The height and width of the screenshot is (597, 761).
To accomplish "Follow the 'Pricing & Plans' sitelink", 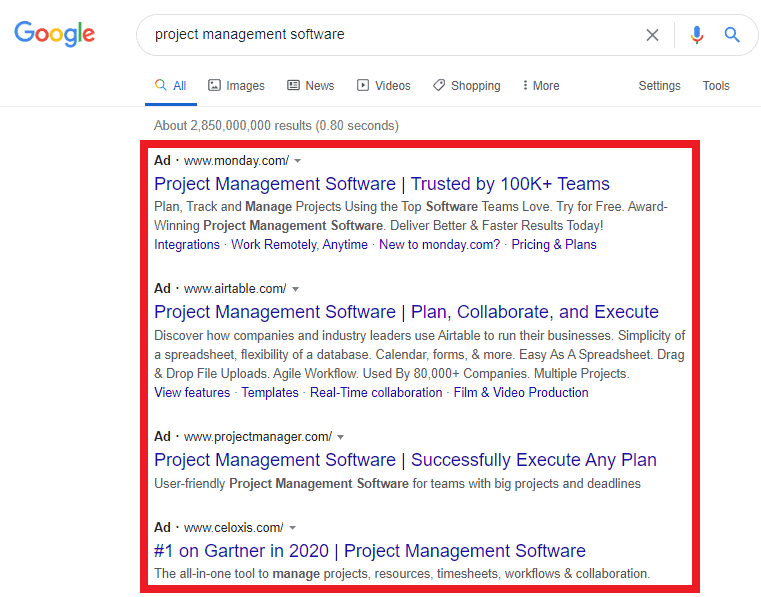I will tap(554, 245).
